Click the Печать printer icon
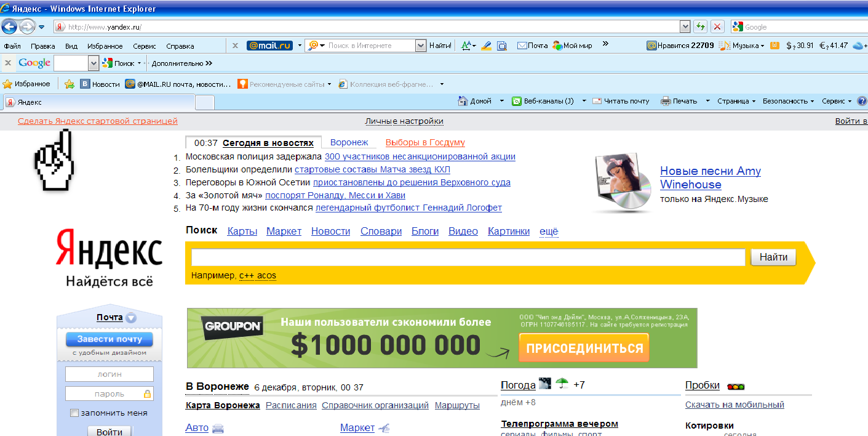Screen dimensions: 868x436 pos(665,101)
